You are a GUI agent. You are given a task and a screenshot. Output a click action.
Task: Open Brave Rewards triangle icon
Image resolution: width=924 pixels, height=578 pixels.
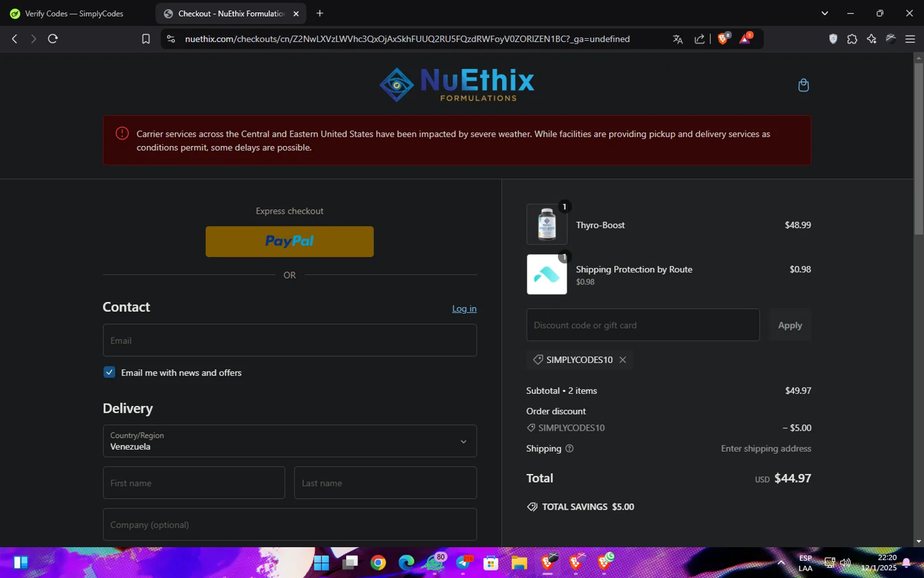(745, 38)
